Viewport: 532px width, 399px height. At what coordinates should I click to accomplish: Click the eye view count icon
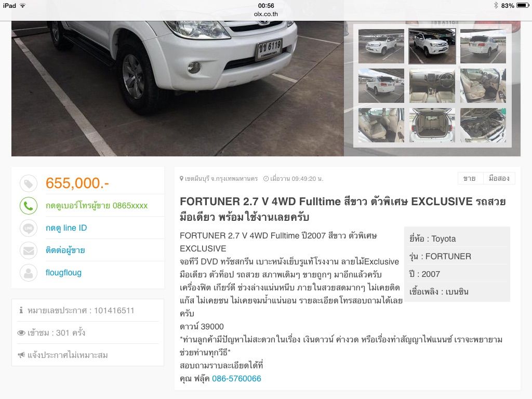point(21,333)
